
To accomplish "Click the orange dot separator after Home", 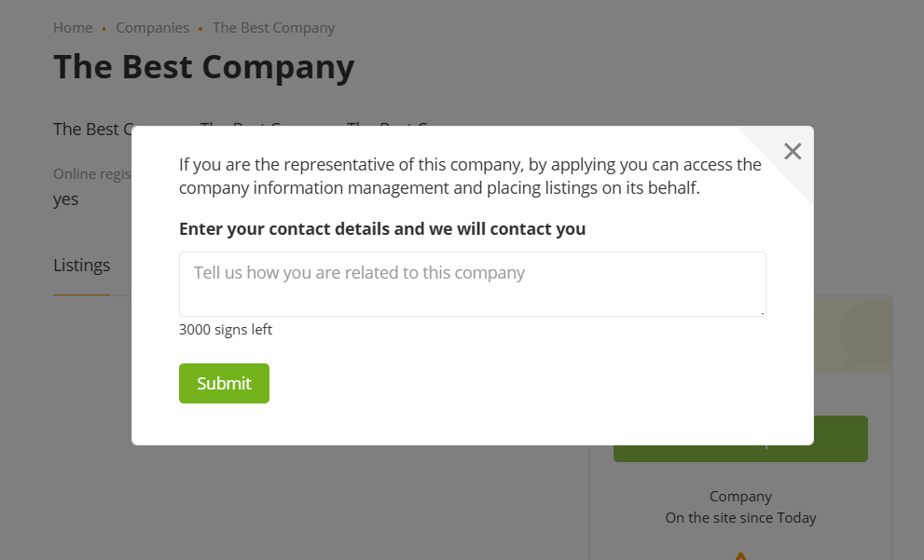I will point(104,29).
